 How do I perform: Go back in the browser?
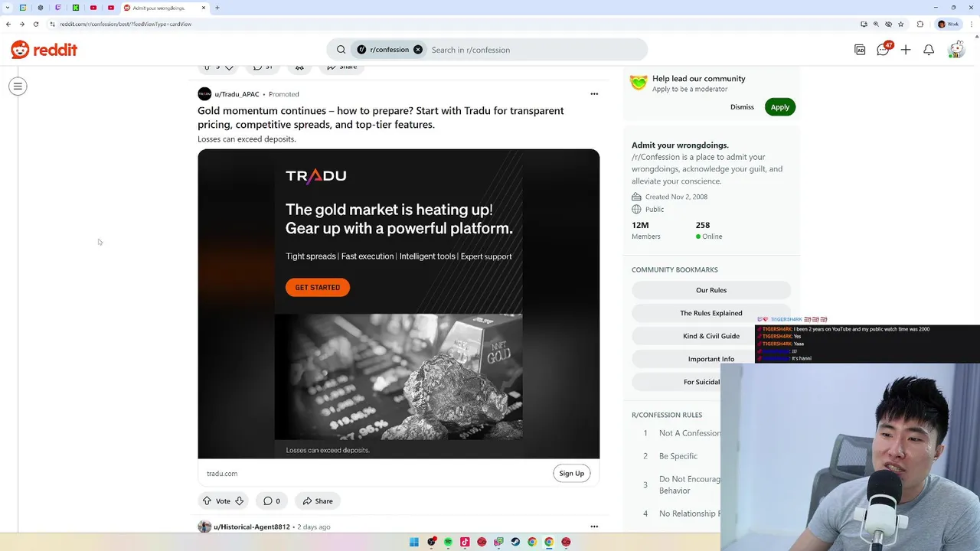[8, 24]
